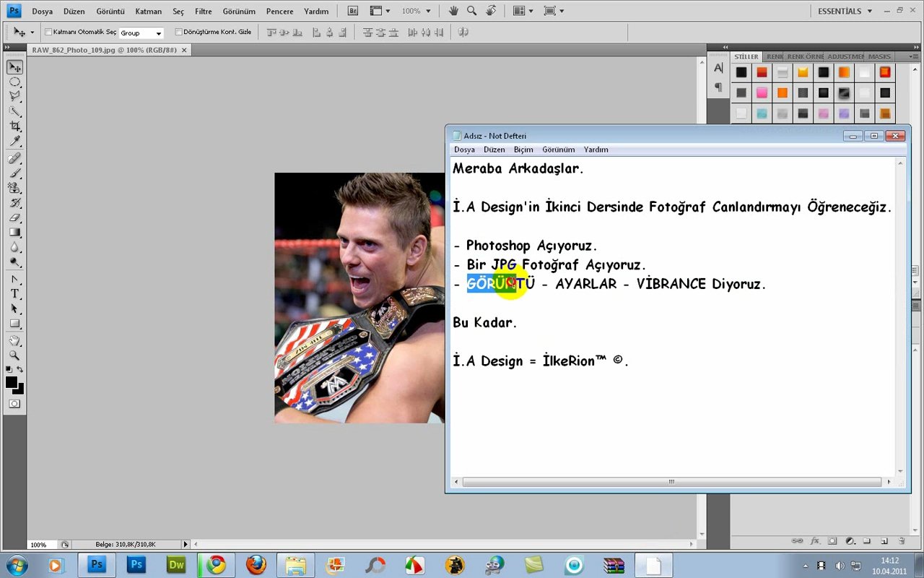The height and width of the screenshot is (578, 924).
Task: Select the Brush tool
Action: click(14, 173)
